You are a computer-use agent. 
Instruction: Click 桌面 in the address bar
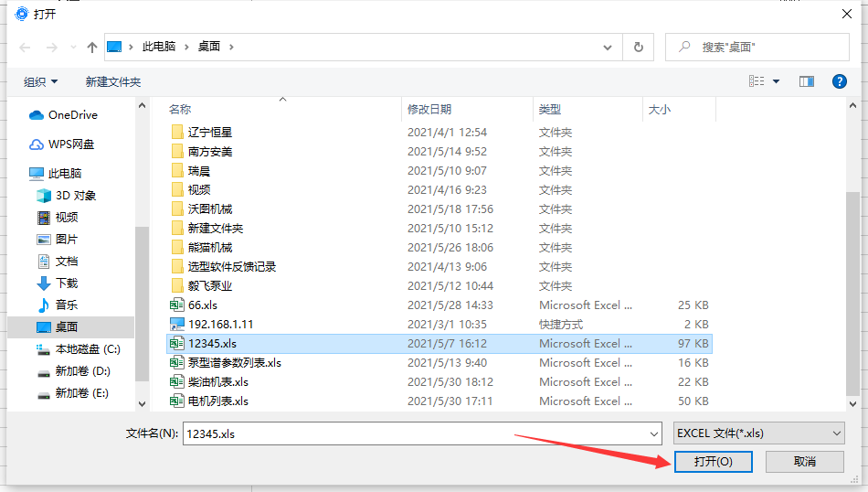click(209, 47)
